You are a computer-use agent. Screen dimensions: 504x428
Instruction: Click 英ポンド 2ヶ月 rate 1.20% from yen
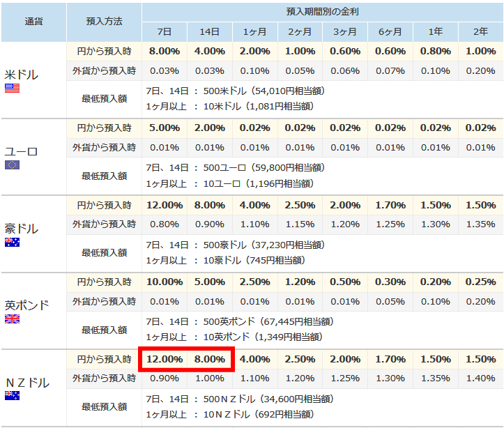pyautogui.click(x=300, y=282)
